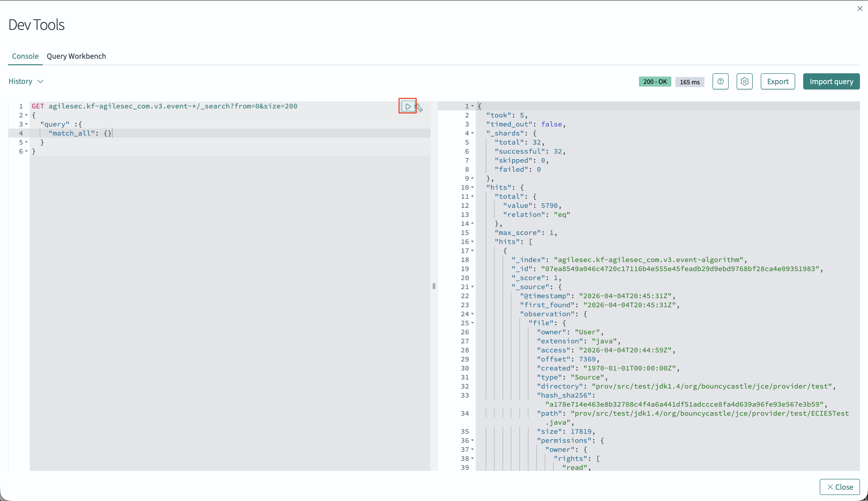Collapse editor fold arrow on line 2

coord(27,115)
